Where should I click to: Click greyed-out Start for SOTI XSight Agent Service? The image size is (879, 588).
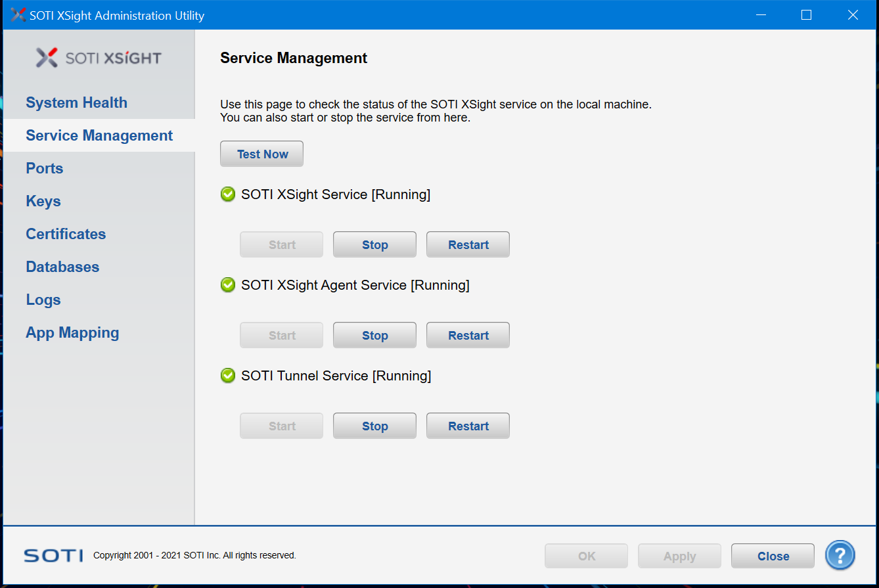click(x=281, y=335)
